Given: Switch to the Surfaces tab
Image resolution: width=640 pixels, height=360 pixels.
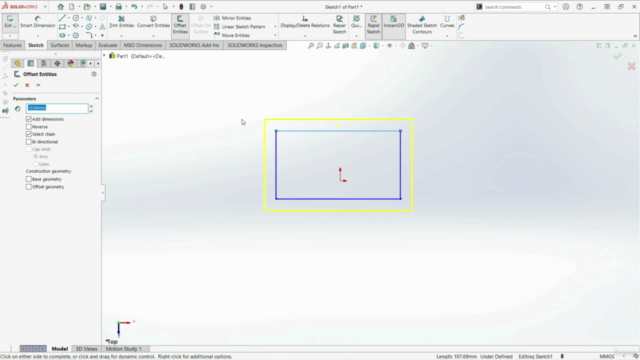Looking at the screenshot, I should 60,45.
